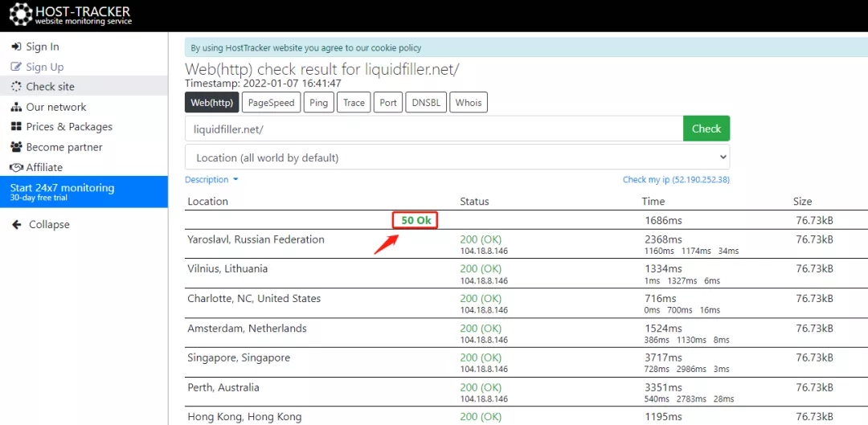The width and height of the screenshot is (868, 425).
Task: Select the Vilnius, Lithuania row
Action: click(526, 273)
